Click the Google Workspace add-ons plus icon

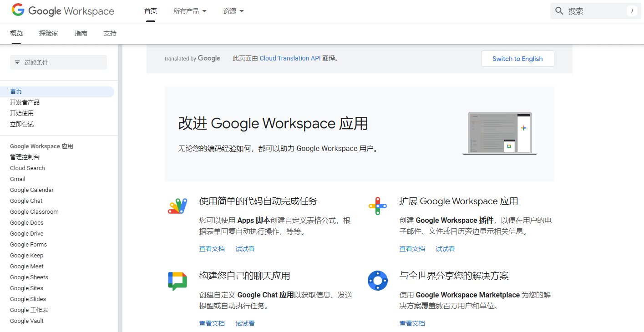click(x=378, y=206)
